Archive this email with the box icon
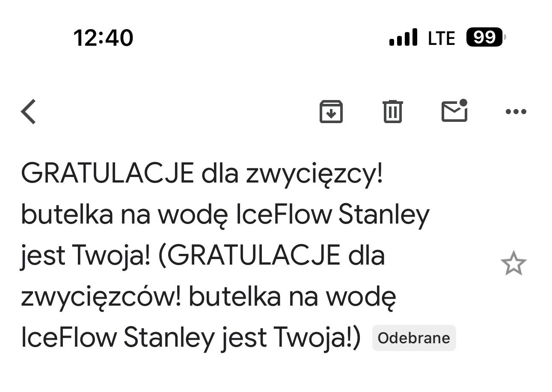The image size is (552, 392). (x=331, y=112)
